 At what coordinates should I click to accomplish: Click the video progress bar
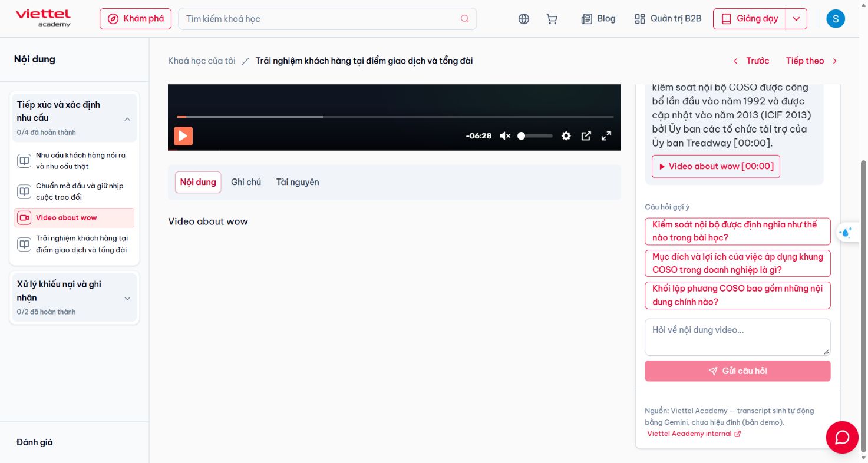pos(395,117)
